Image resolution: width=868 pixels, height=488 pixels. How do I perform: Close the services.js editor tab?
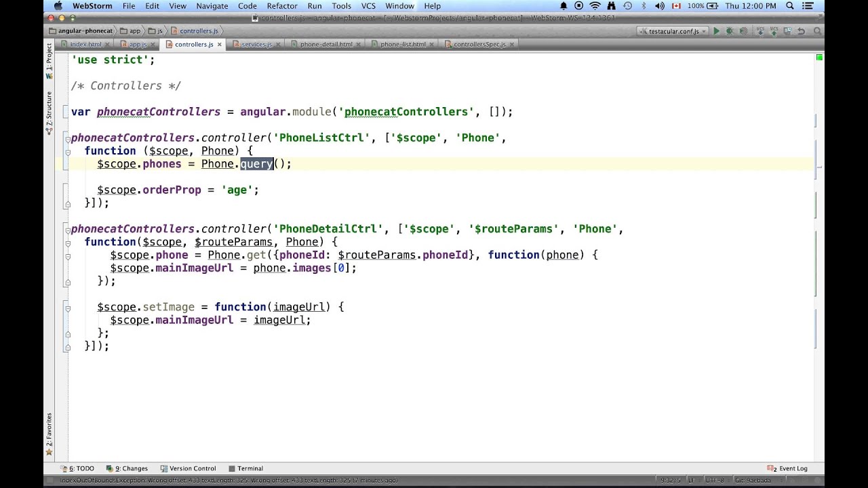coord(278,45)
